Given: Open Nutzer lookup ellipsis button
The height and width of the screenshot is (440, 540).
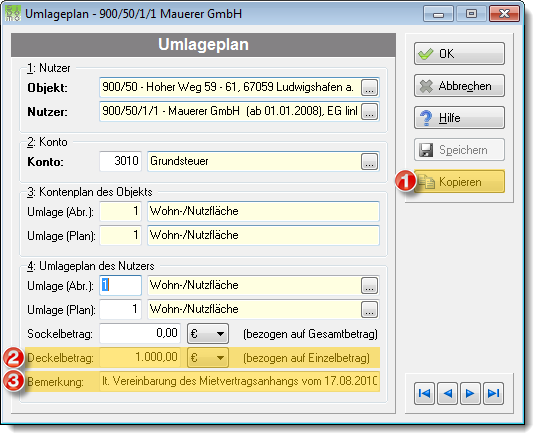Looking at the screenshot, I should (x=369, y=112).
